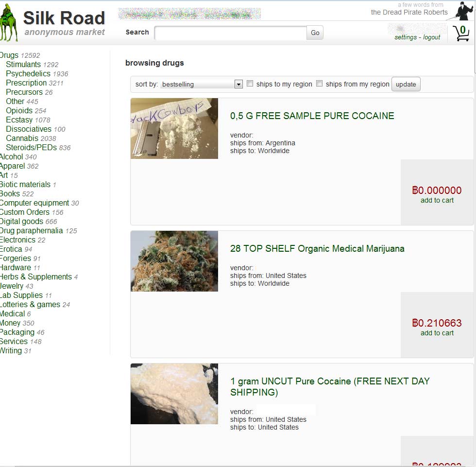Image resolution: width=476 pixels, height=467 pixels.
Task: Click the update button
Action: coord(406,84)
